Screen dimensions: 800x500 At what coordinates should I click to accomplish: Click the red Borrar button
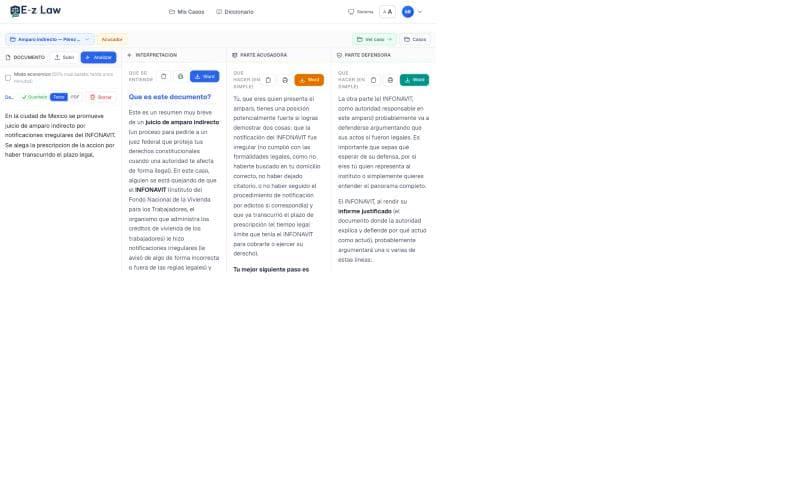(101, 97)
